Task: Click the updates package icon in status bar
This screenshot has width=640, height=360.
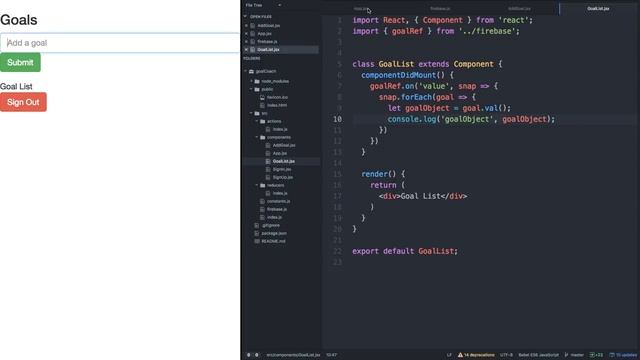Action: click(x=611, y=355)
